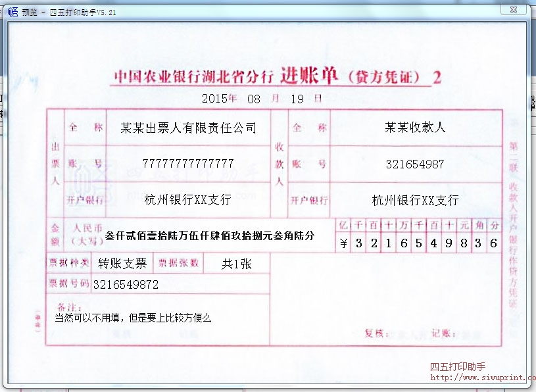
Task: Click the payee 开户银行 bank field
Action: (416, 199)
